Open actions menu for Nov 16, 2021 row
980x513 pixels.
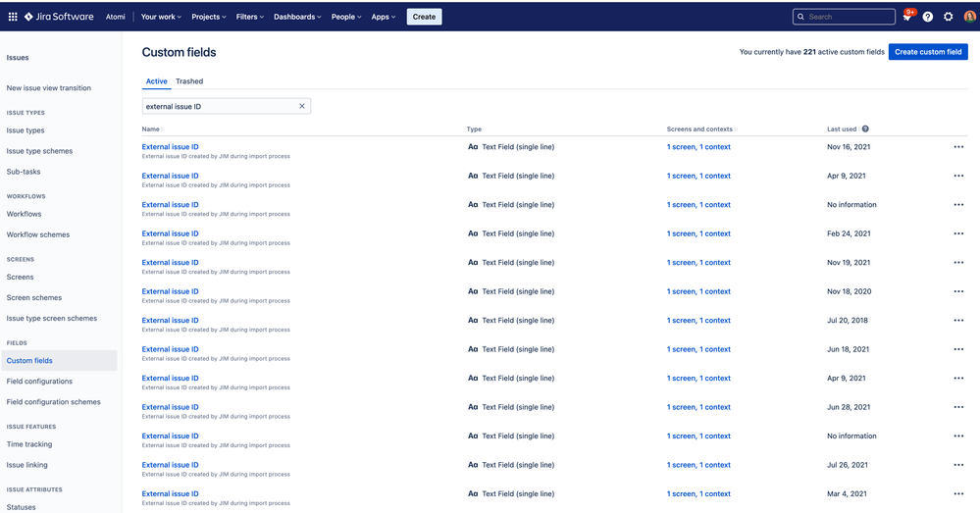[x=958, y=147]
